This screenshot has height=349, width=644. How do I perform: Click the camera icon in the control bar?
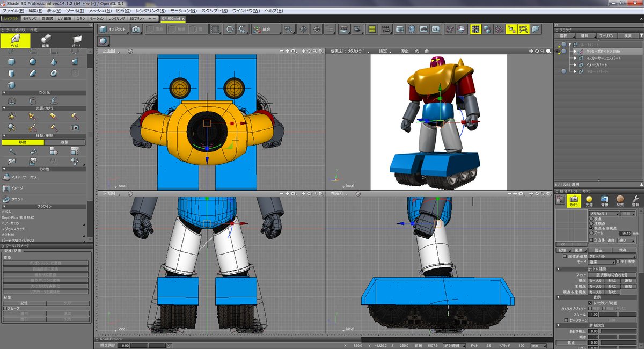tap(136, 30)
